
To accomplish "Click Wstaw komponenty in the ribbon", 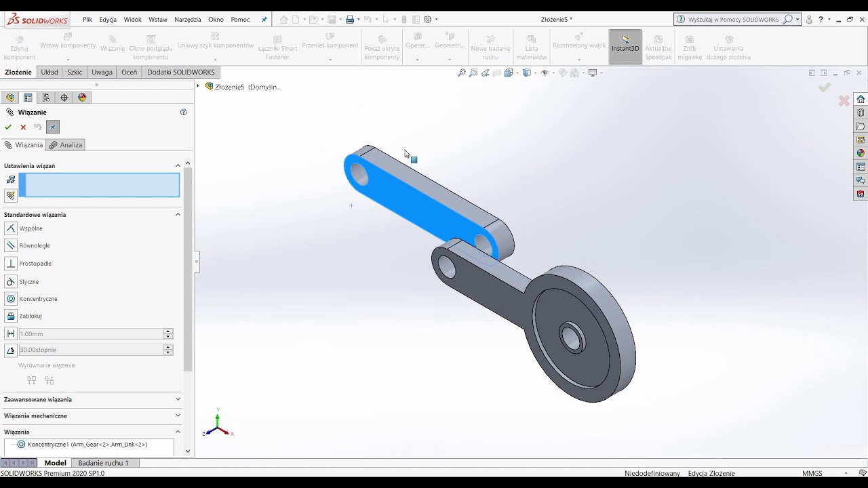I will pyautogui.click(x=68, y=41).
